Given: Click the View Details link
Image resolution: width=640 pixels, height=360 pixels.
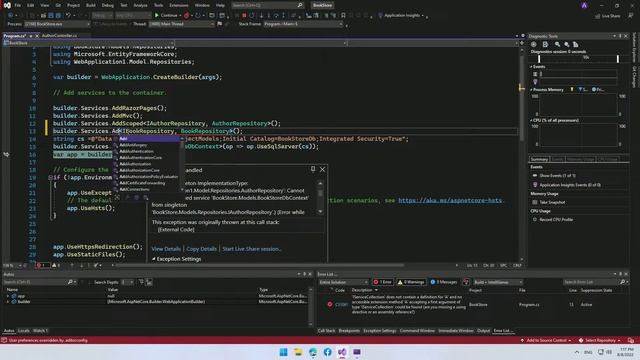Looking at the screenshot, I should (166, 249).
